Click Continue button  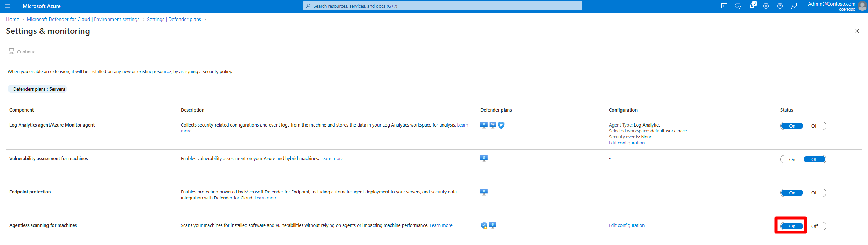pos(22,52)
